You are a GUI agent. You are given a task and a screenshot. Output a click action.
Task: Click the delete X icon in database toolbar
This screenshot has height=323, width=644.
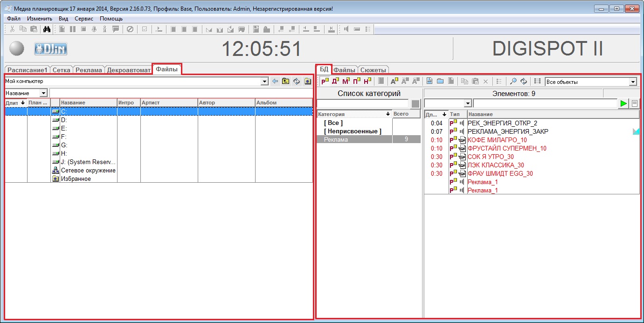[485, 81]
